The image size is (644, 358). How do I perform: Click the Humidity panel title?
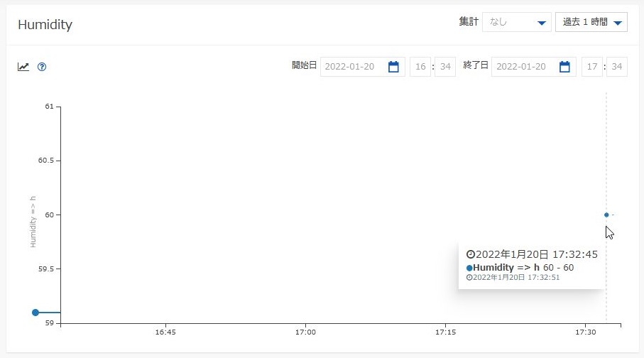[45, 25]
